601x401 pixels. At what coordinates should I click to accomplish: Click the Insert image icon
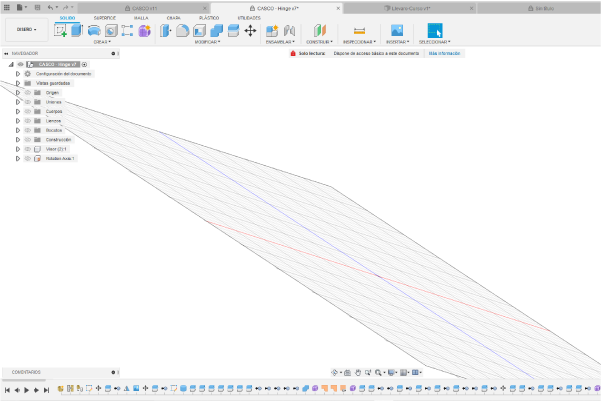click(x=397, y=30)
